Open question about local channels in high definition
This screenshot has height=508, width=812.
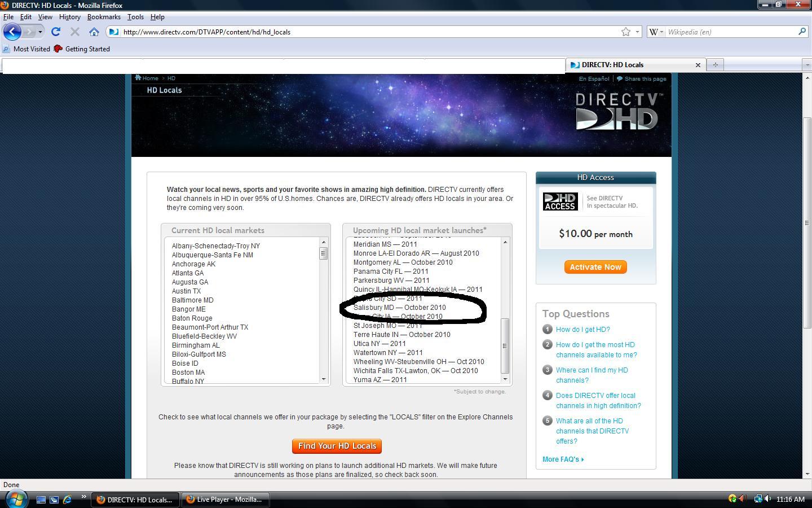[x=598, y=401]
